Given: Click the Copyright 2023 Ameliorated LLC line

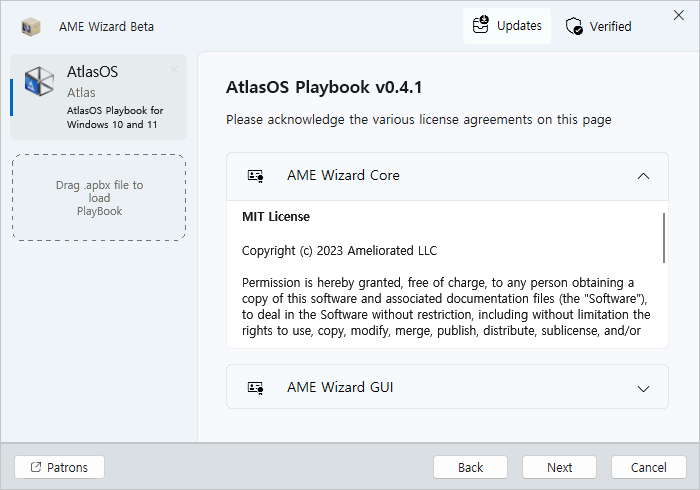Looking at the screenshot, I should [x=339, y=251].
